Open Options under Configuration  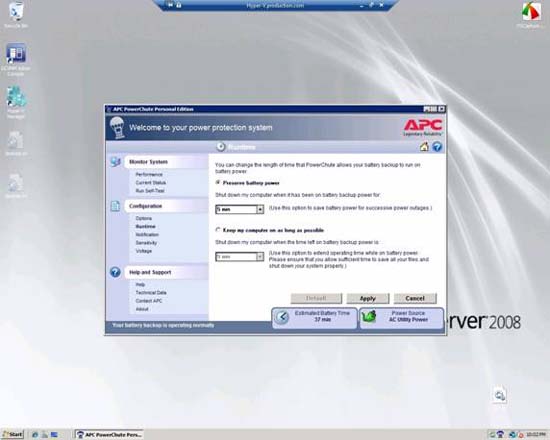(143, 218)
